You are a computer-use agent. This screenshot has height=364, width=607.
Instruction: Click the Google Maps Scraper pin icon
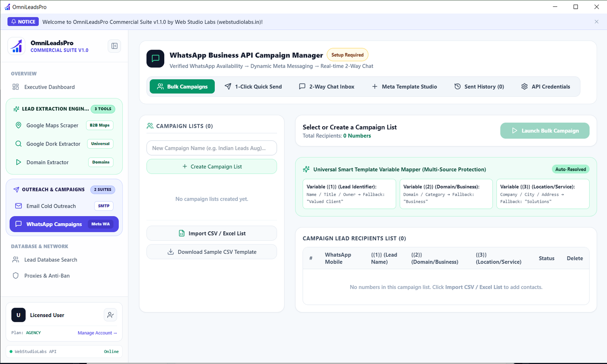[18, 125]
